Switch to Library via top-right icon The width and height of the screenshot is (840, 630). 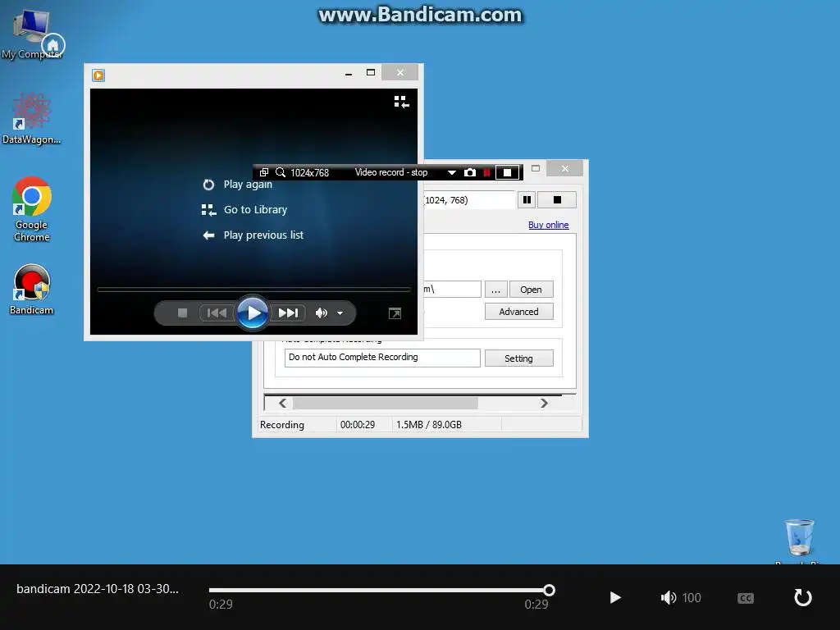401,102
